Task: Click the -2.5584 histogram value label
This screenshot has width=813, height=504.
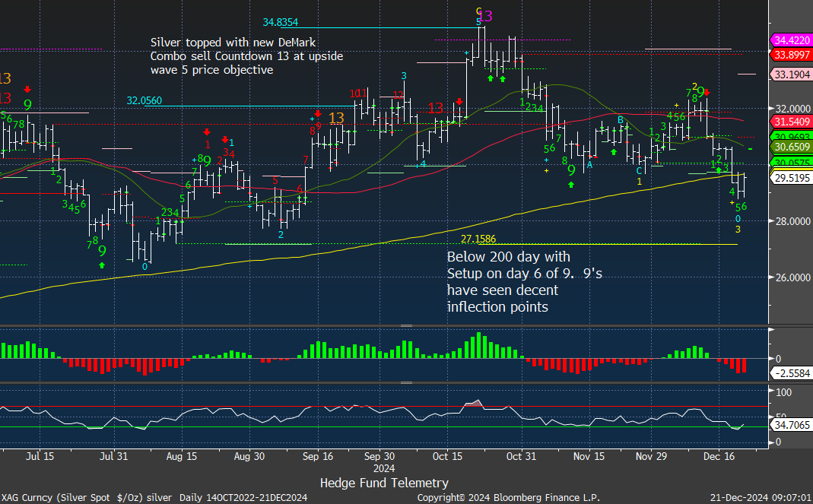Action: pos(791,373)
